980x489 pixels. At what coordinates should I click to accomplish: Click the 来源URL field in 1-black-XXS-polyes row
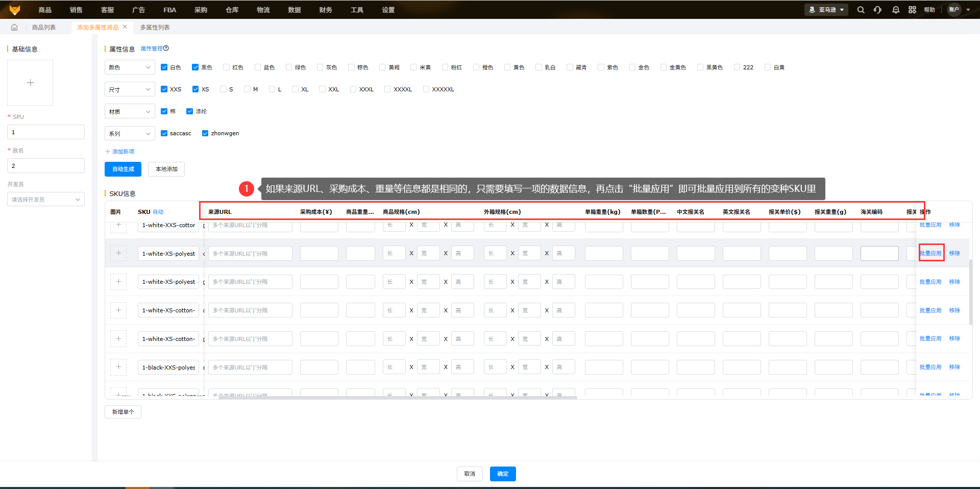(250, 368)
